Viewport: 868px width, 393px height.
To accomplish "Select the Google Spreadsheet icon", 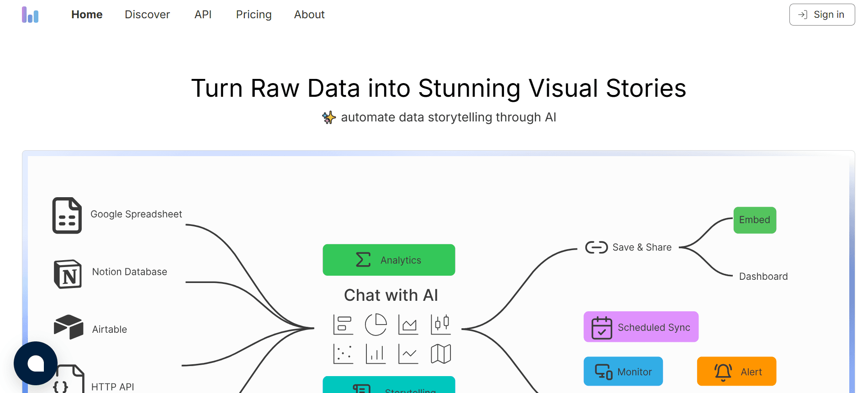I will pos(67,216).
